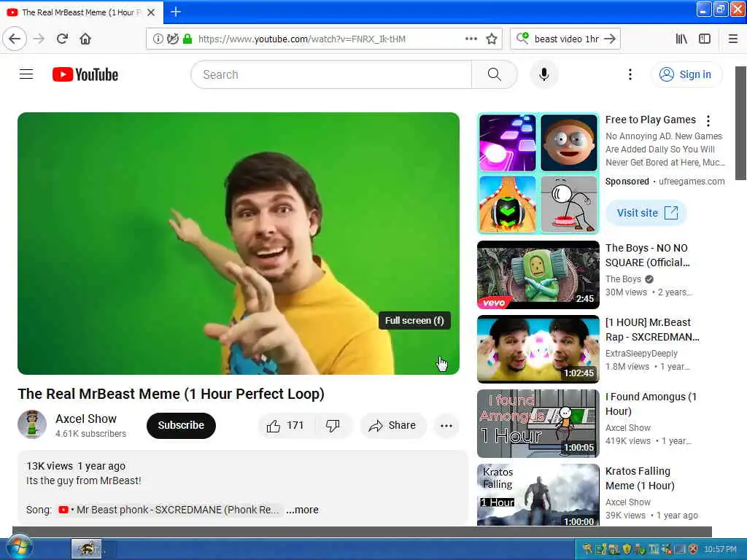Click the search engine magnifier icon in browser search box

(x=522, y=39)
